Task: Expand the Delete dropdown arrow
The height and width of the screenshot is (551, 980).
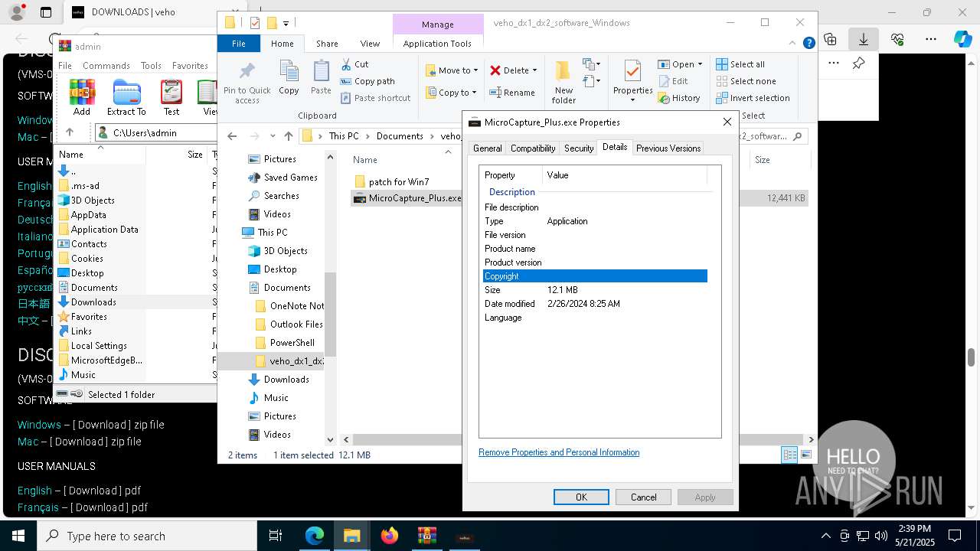Action: 534,70
